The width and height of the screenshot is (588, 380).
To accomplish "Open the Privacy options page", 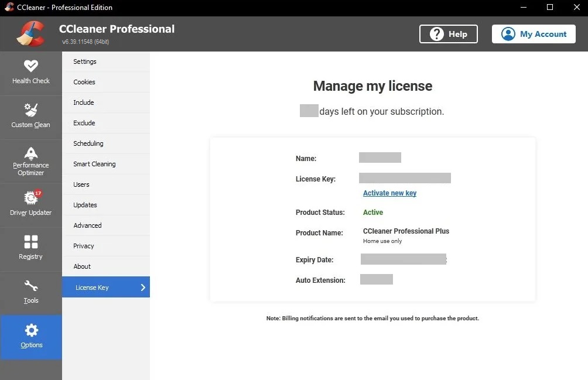I will (106, 246).
